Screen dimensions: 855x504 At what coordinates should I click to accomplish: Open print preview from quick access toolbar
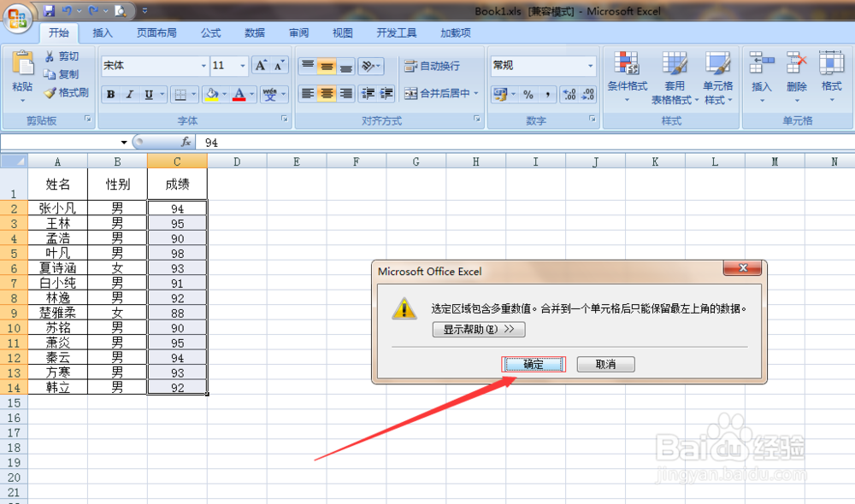(121, 10)
